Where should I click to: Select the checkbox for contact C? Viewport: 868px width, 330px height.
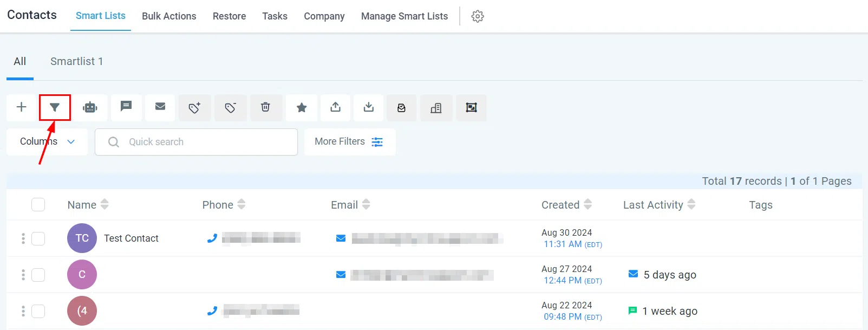[x=38, y=275]
